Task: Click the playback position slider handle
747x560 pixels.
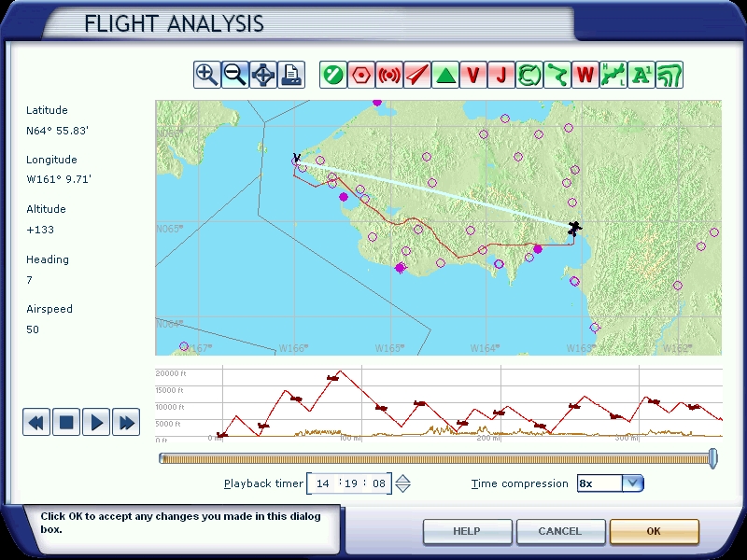Action: coord(712,458)
